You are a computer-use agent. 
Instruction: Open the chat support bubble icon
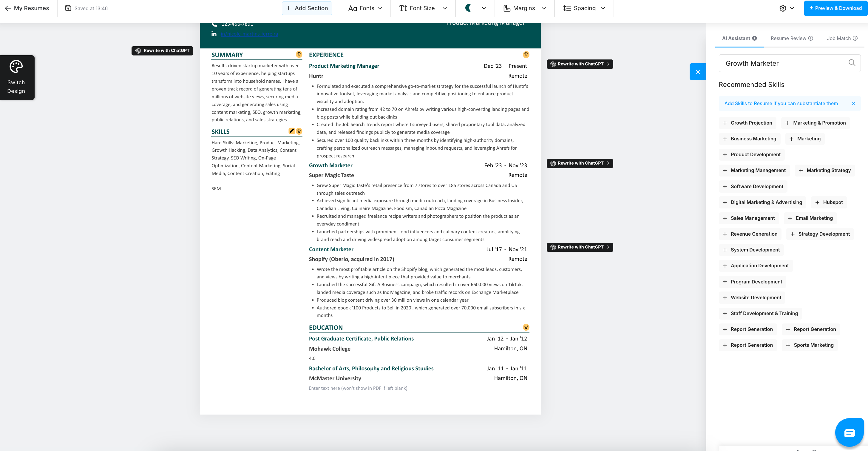coord(849,432)
